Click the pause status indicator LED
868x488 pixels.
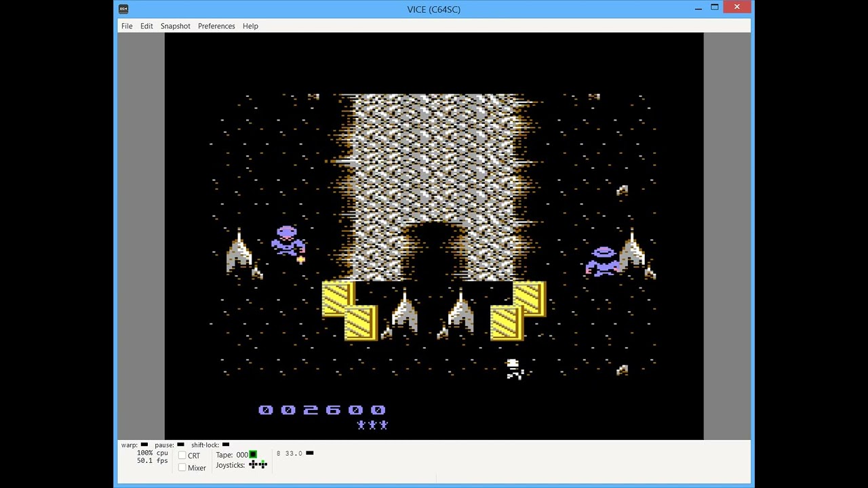pyautogui.click(x=180, y=445)
